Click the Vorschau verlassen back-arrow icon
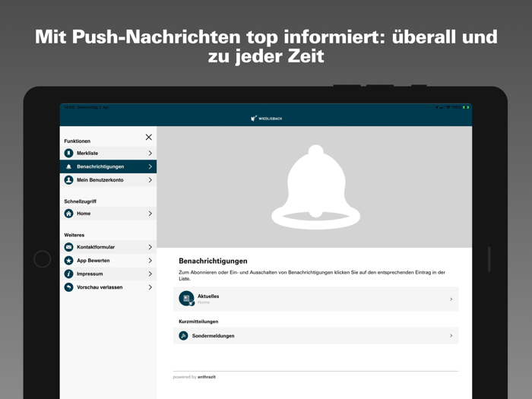Image resolution: width=532 pixels, height=399 pixels. click(68, 287)
